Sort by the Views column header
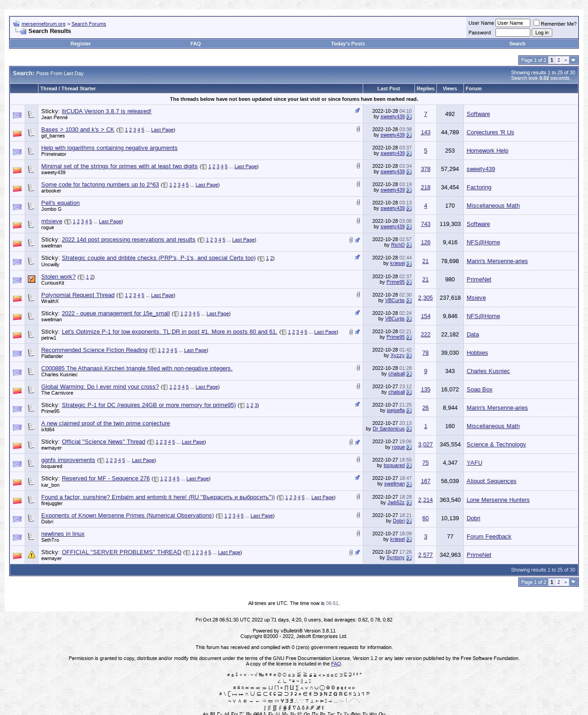The image size is (588, 715). coord(450,88)
